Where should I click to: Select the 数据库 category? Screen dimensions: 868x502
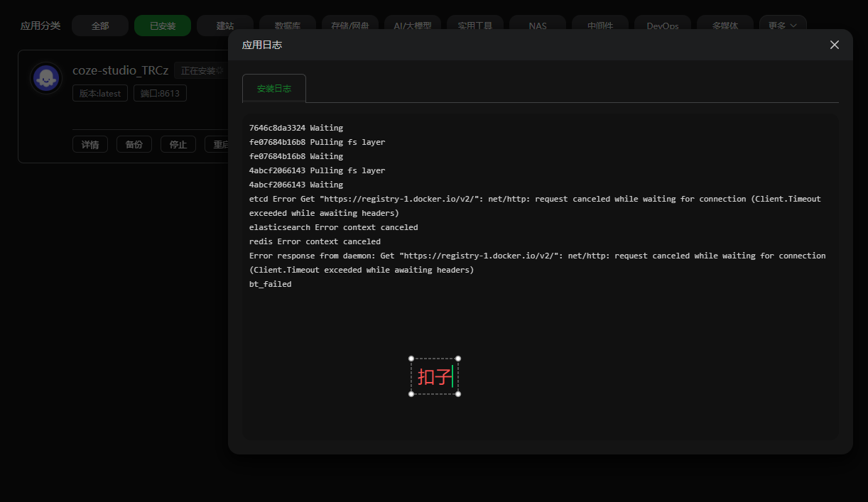coord(287,24)
